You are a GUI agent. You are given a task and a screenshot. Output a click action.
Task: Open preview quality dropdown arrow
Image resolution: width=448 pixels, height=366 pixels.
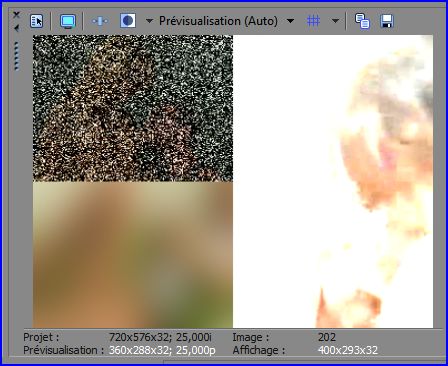290,21
